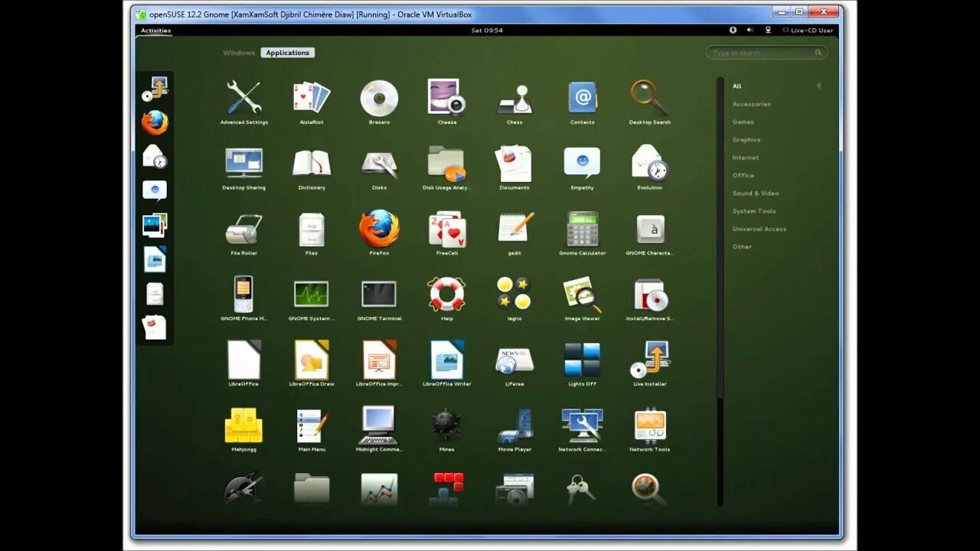Open LibreOffice Impress
Image resolution: width=980 pixels, height=551 pixels.
(x=379, y=364)
